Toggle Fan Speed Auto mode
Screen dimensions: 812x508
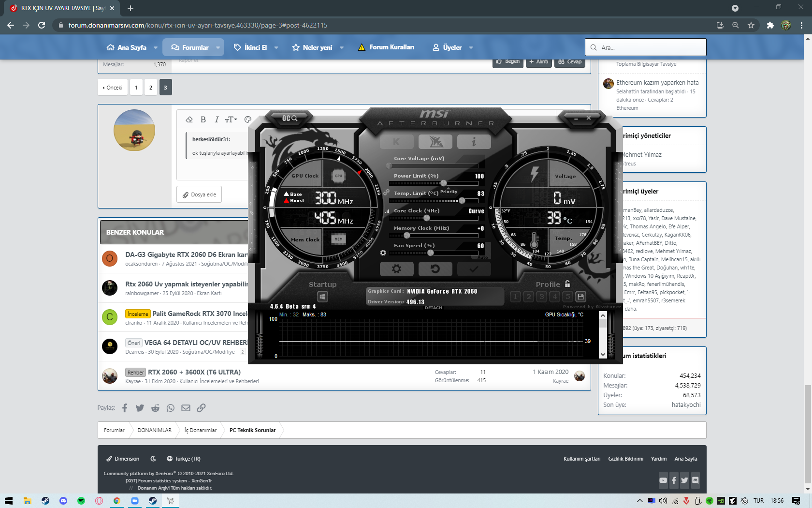pos(482,257)
